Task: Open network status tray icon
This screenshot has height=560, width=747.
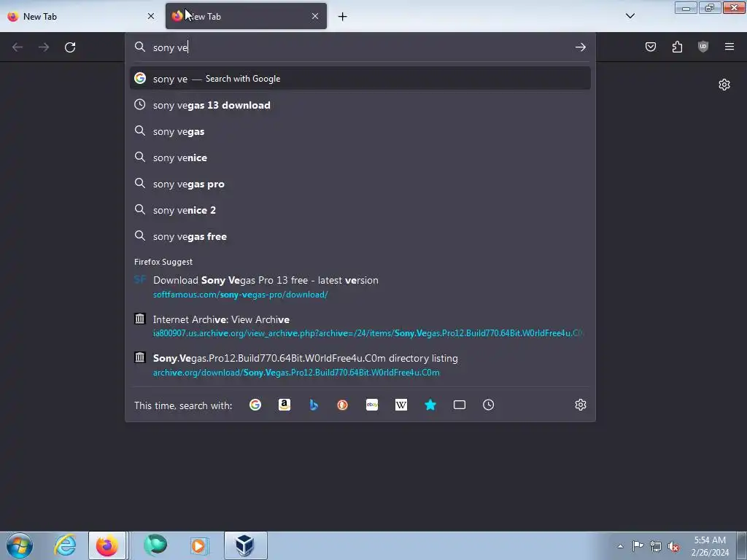Action: click(656, 546)
